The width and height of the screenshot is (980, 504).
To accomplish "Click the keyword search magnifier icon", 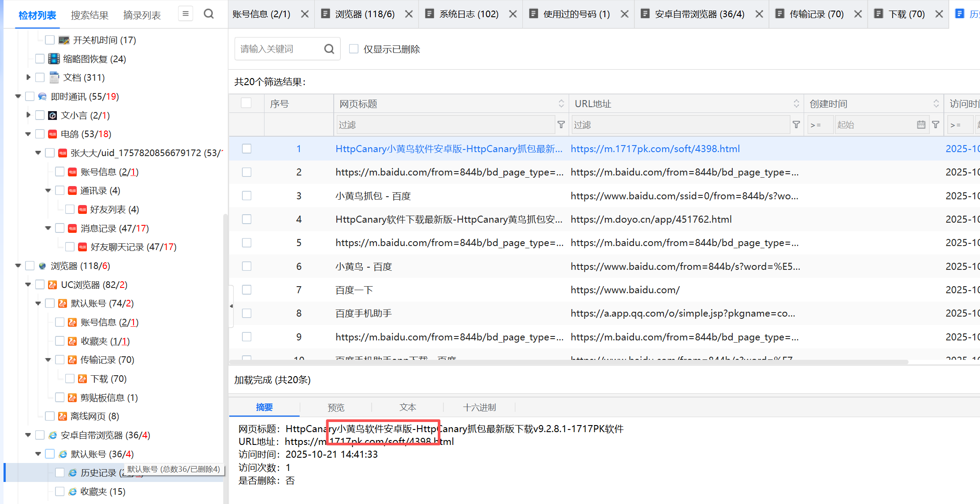I will coord(329,49).
